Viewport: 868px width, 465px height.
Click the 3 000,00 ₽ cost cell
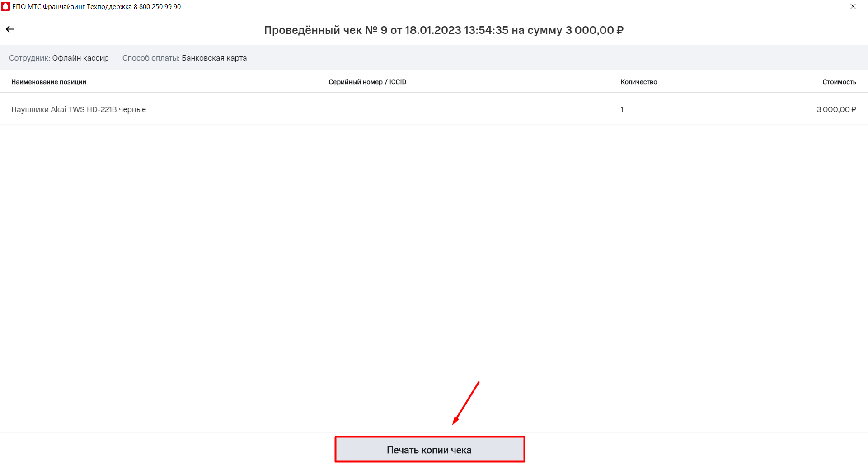point(836,109)
